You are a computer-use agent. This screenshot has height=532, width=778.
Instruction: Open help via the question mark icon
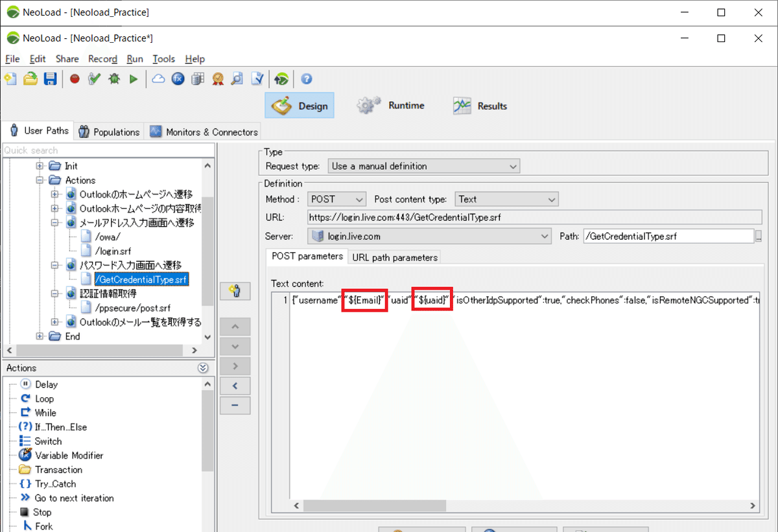click(307, 79)
